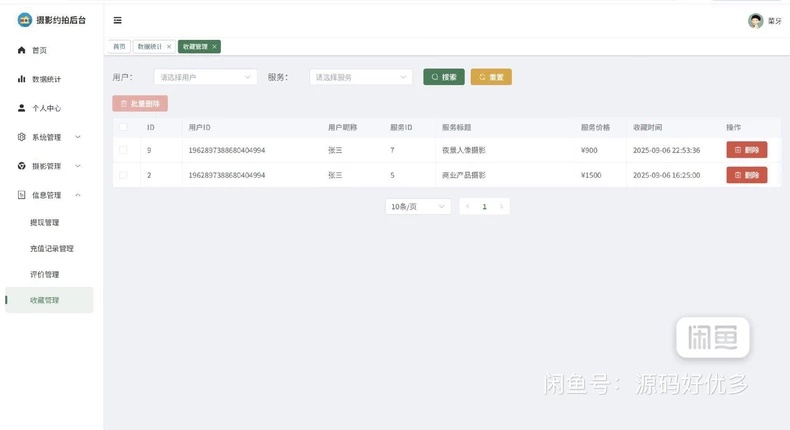Close the 收藏管理 tab
The width and height of the screenshot is (790, 430).
click(x=214, y=46)
